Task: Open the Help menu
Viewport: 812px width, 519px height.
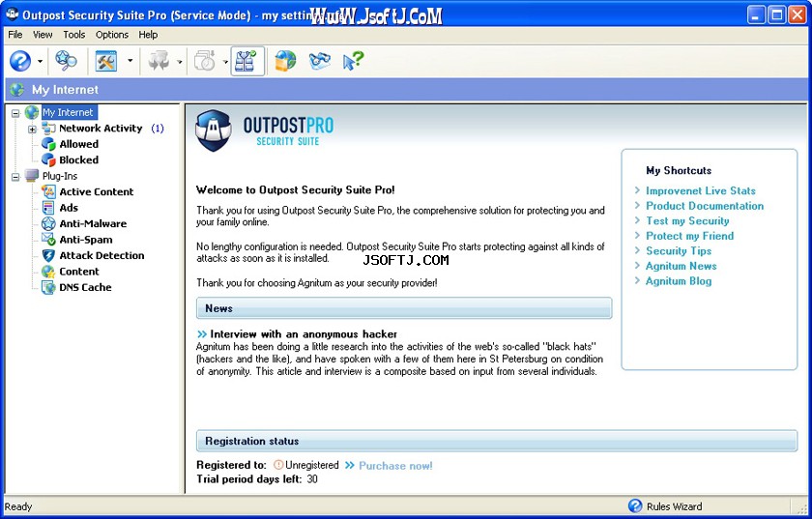Action: tap(148, 35)
